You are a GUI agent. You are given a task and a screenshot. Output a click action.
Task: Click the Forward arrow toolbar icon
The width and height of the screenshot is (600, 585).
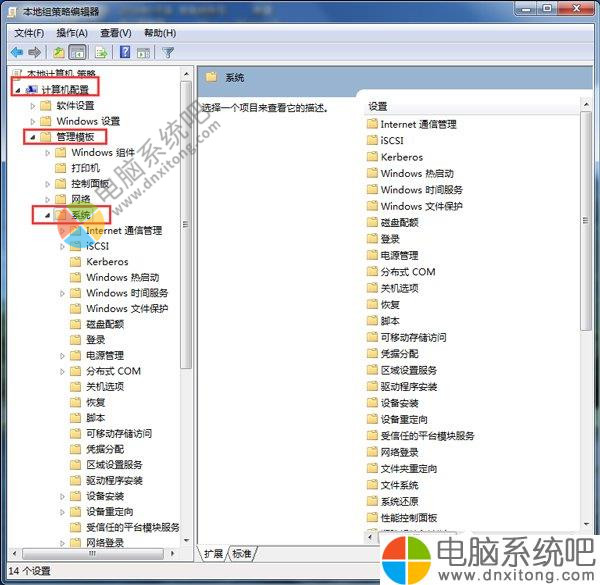point(35,52)
